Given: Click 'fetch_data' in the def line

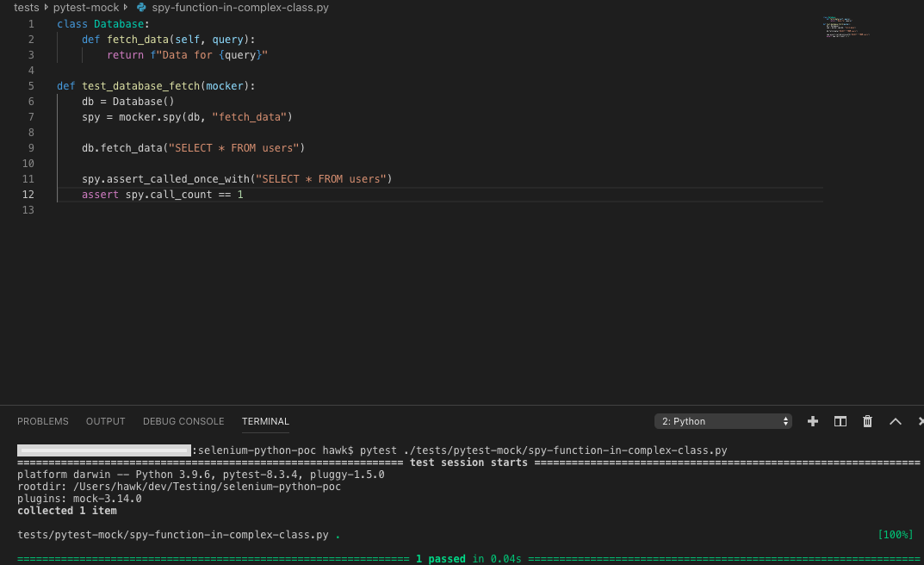Looking at the screenshot, I should tap(138, 40).
